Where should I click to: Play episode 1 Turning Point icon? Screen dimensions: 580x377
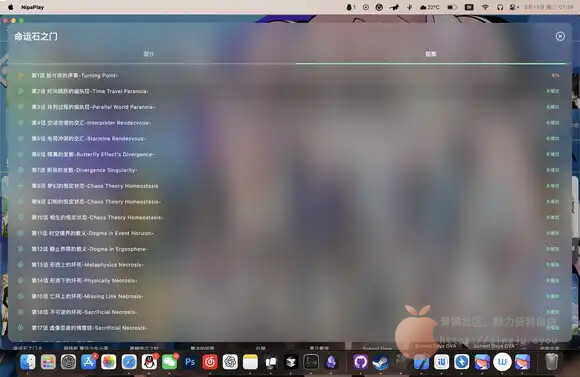click(x=20, y=75)
